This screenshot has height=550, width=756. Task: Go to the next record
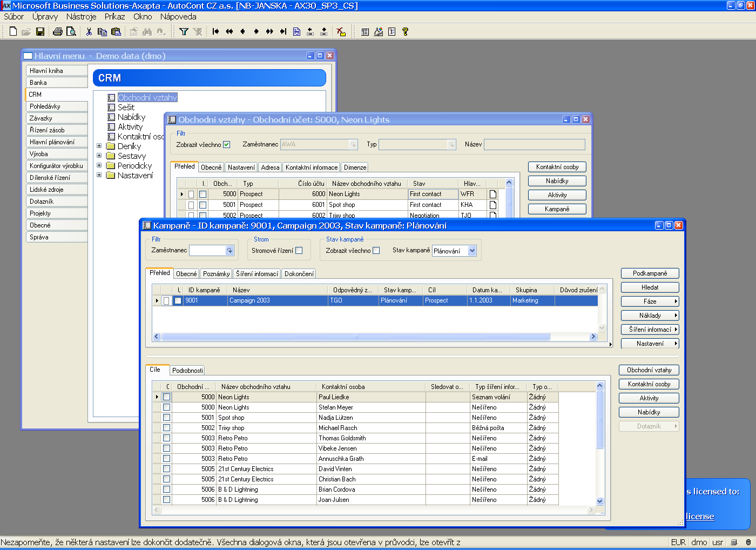pos(256,31)
